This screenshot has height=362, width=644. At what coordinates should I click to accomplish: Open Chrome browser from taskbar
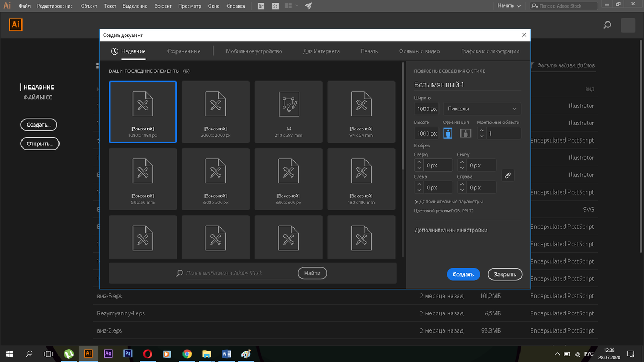pyautogui.click(x=187, y=354)
